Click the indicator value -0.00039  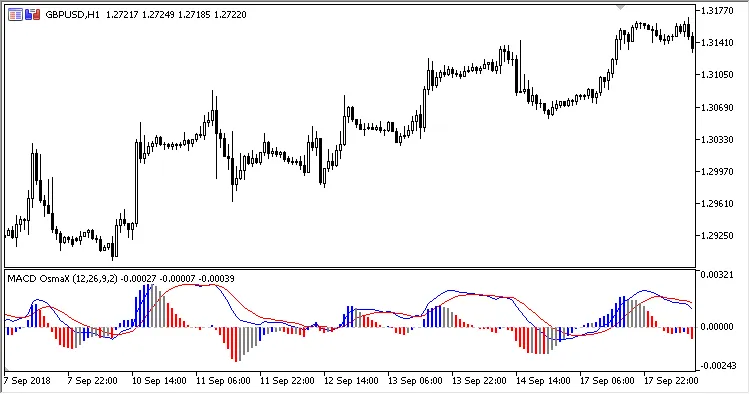tap(216, 279)
